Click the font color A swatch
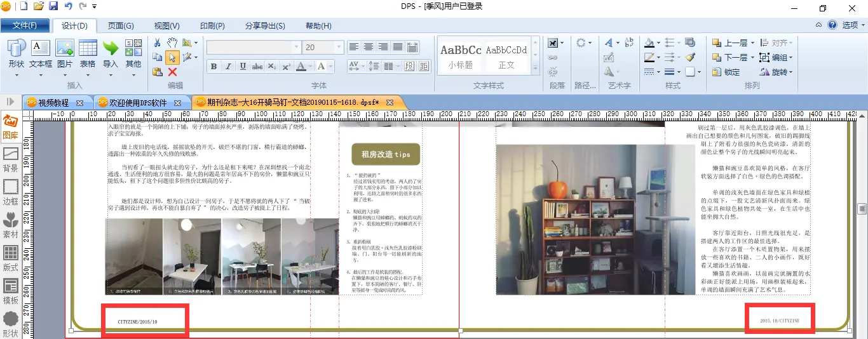The width and height of the screenshot is (868, 339). tap(301, 67)
